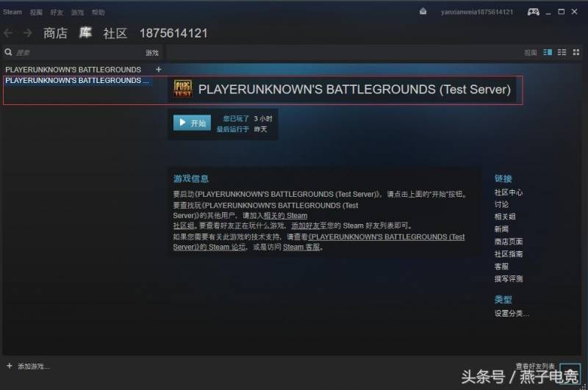Open the 讨论 link
588x390 pixels.
point(501,204)
